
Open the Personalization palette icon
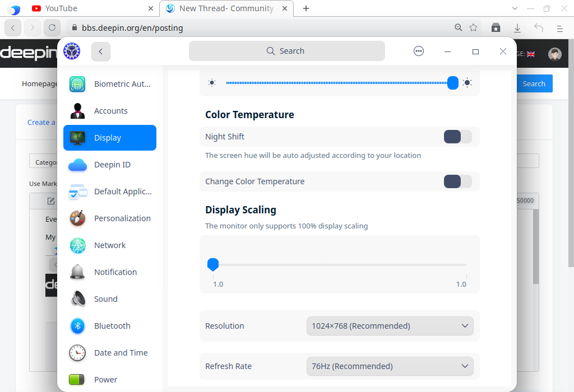pos(77,218)
